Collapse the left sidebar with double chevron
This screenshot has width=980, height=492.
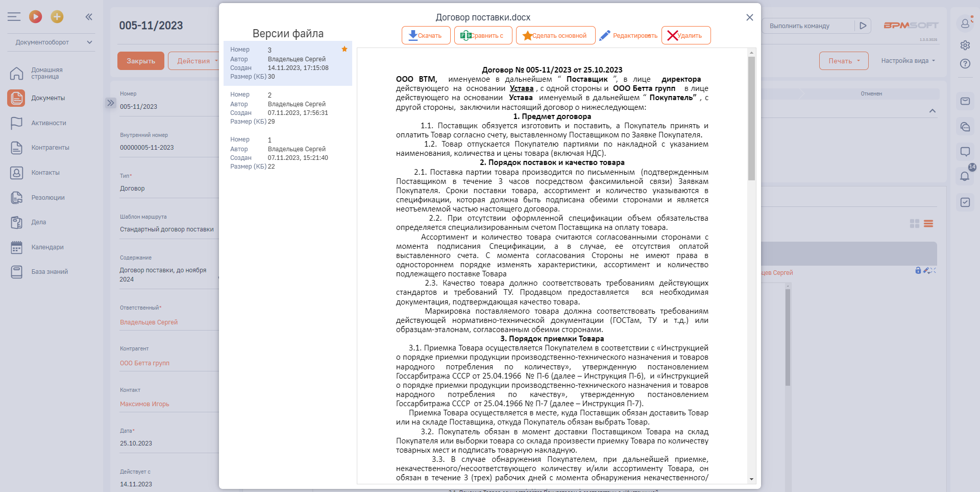(x=89, y=17)
